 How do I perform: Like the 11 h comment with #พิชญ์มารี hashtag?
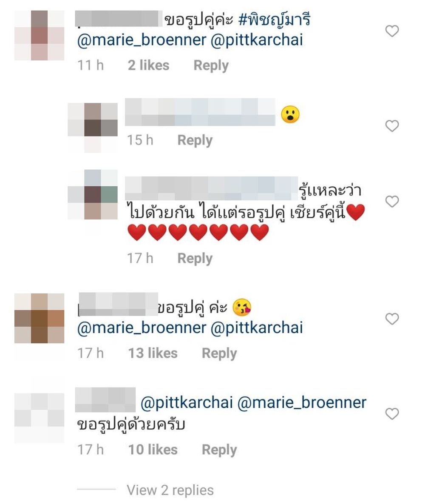[392, 31]
